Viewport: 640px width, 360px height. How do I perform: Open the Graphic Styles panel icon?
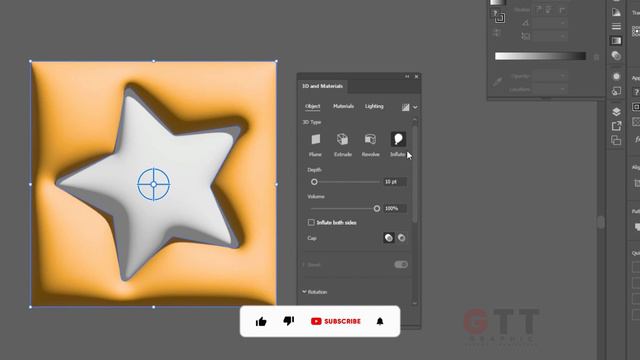click(x=616, y=91)
